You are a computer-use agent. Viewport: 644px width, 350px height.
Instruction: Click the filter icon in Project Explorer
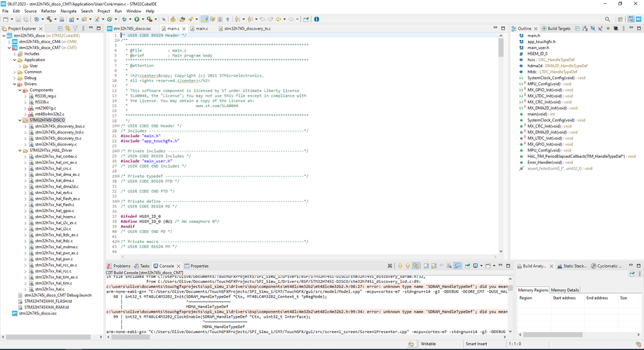pyautogui.click(x=76, y=28)
